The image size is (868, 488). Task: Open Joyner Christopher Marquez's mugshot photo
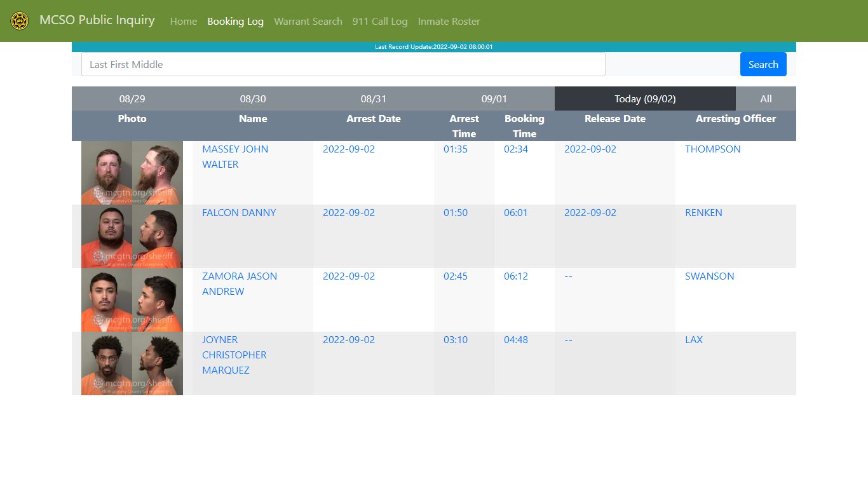point(132,363)
